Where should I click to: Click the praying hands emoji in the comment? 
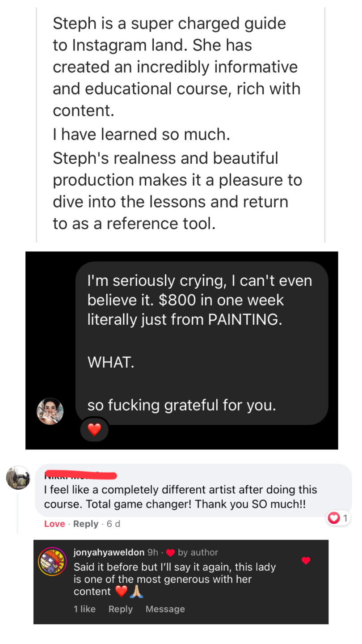[136, 592]
